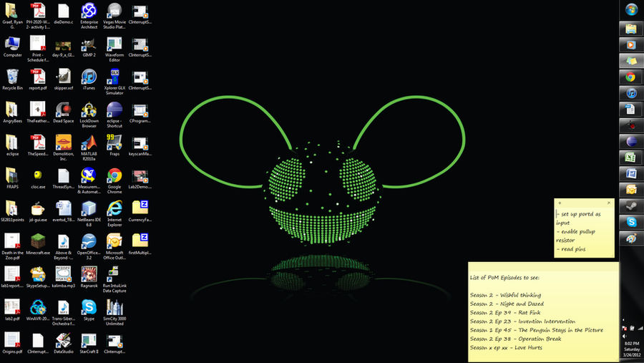644x363 pixels.
Task: Select the LockDown Browser icon
Action: pyautogui.click(x=89, y=115)
